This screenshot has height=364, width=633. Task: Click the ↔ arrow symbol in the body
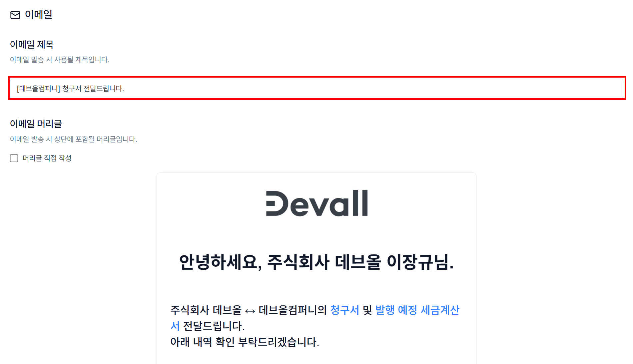pos(250,311)
